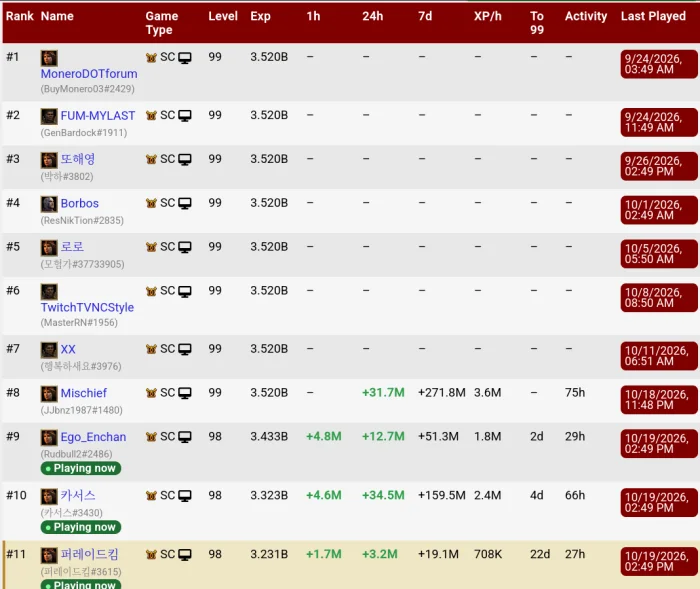Open FUM-MYLAST player profile link
The image size is (700, 589).
click(x=98, y=116)
